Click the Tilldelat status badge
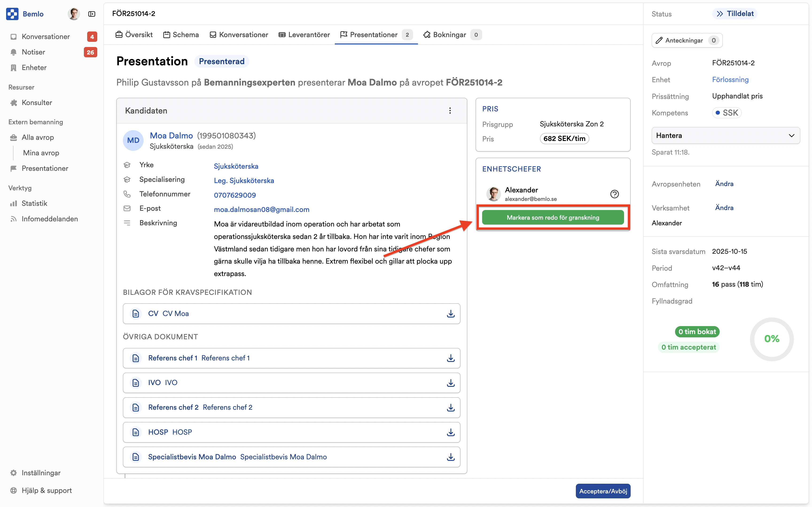812x507 pixels. 735,14
